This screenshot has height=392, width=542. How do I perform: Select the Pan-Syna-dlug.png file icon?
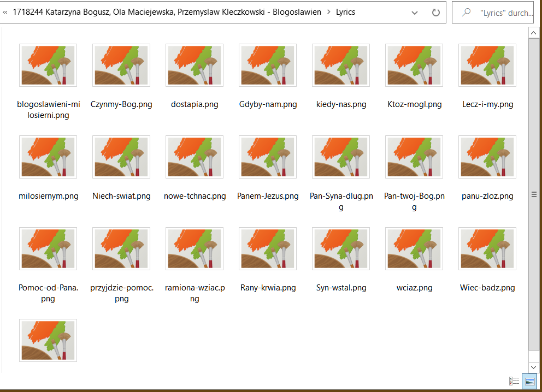[341, 157]
